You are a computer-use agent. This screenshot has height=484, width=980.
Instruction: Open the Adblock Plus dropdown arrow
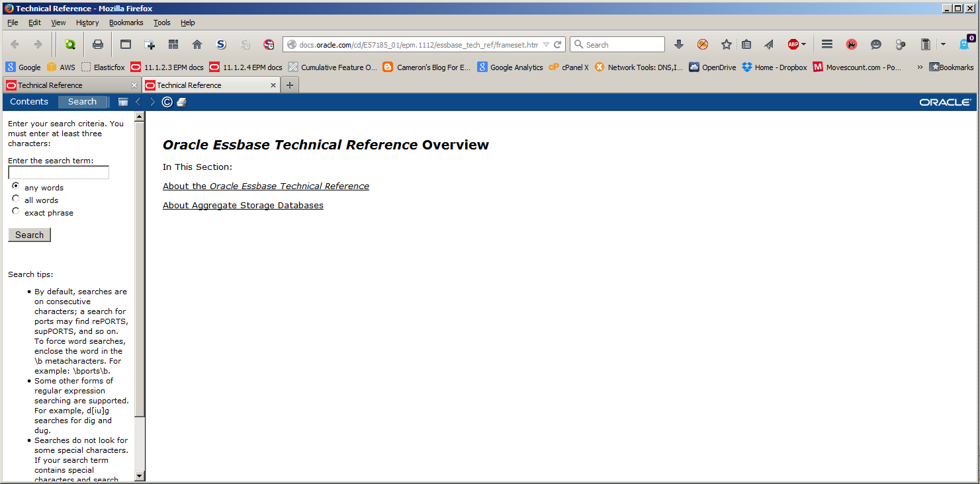tap(803, 44)
